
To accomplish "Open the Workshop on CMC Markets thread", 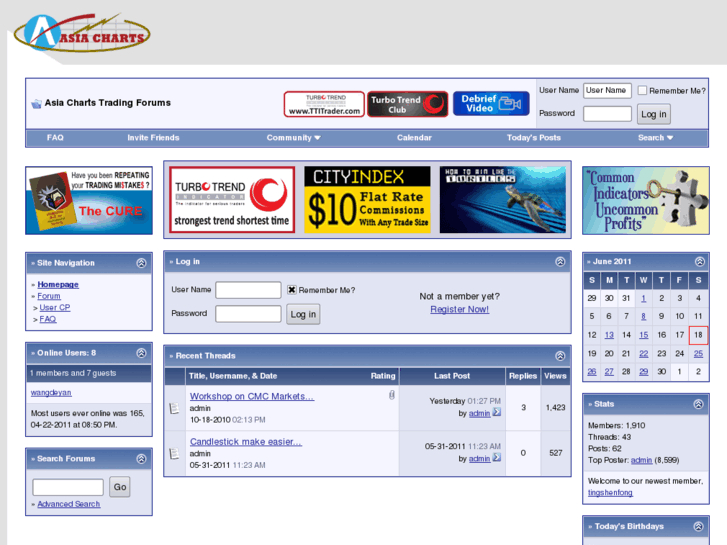I will pyautogui.click(x=252, y=396).
